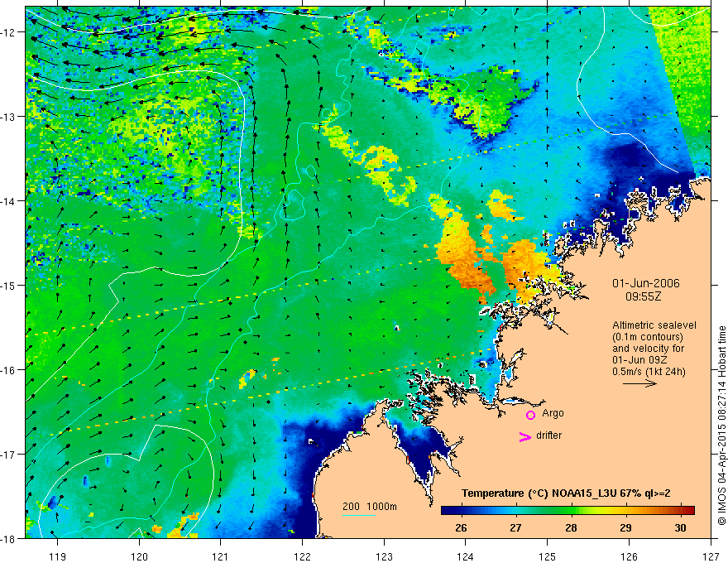
Task: Click latitude axis label -14
Action: point(9,201)
